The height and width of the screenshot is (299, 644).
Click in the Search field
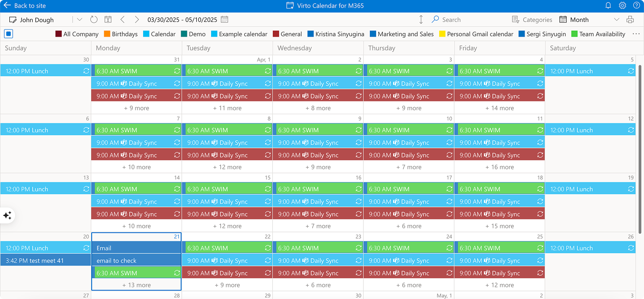pyautogui.click(x=465, y=20)
